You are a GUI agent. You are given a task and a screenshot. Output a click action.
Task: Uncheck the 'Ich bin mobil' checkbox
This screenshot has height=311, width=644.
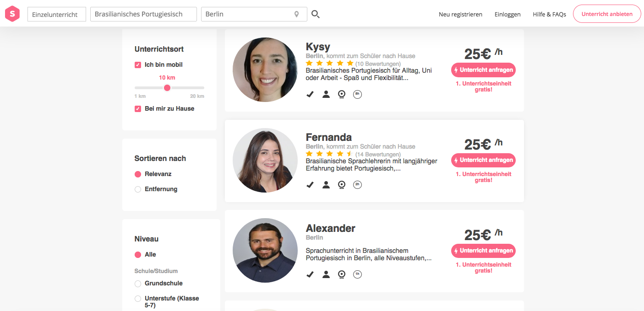(x=138, y=65)
